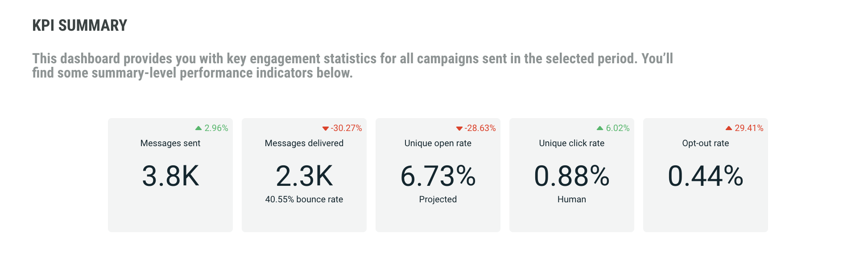Click the Projected label under open rate
This screenshot has width=868, height=254.
(x=438, y=200)
